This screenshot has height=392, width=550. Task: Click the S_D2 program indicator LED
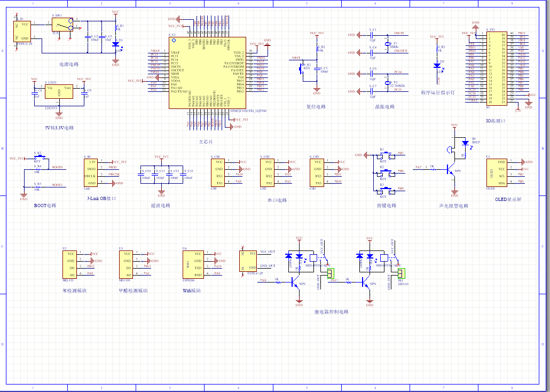point(437,66)
